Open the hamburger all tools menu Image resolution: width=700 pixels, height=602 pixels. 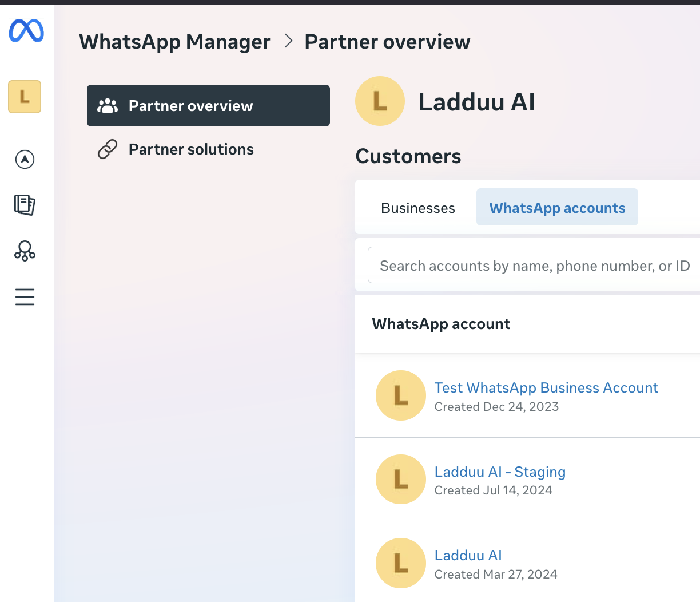[x=25, y=297]
